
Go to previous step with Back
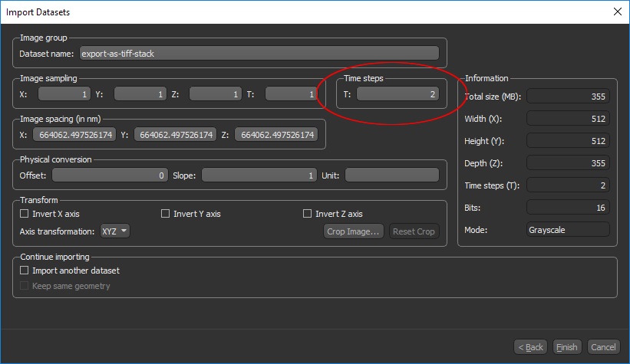pyautogui.click(x=530, y=347)
